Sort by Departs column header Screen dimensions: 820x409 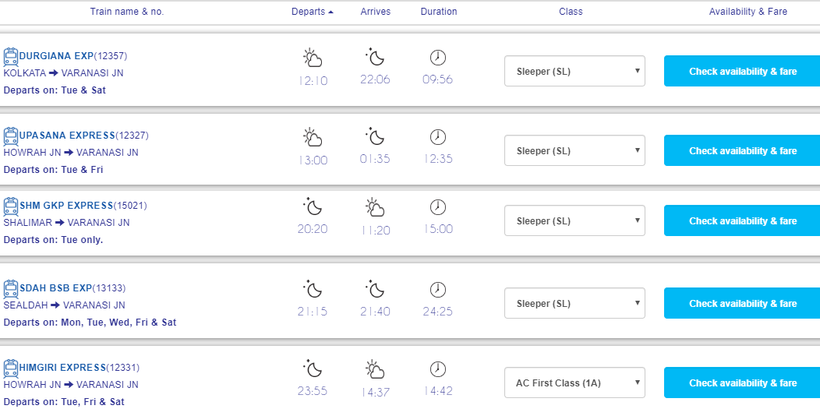point(313,12)
